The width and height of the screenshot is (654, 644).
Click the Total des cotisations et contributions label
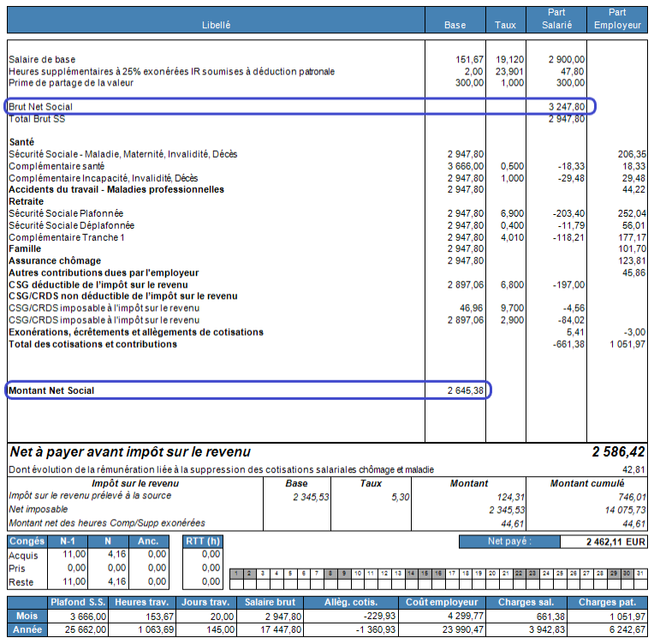click(92, 344)
